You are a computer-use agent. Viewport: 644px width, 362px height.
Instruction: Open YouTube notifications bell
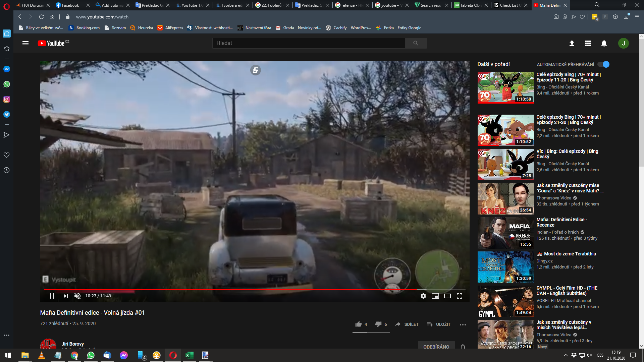pyautogui.click(x=604, y=43)
